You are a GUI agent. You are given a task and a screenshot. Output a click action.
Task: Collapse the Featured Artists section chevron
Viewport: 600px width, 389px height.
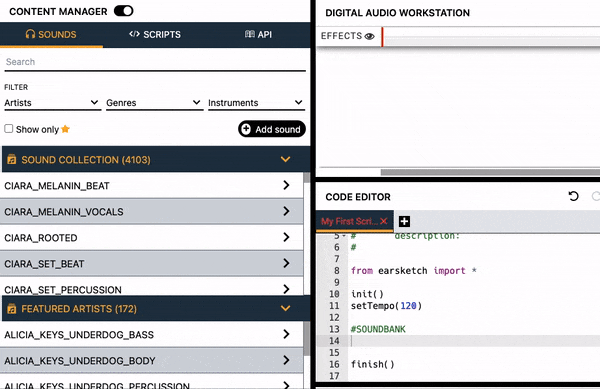[x=285, y=308]
